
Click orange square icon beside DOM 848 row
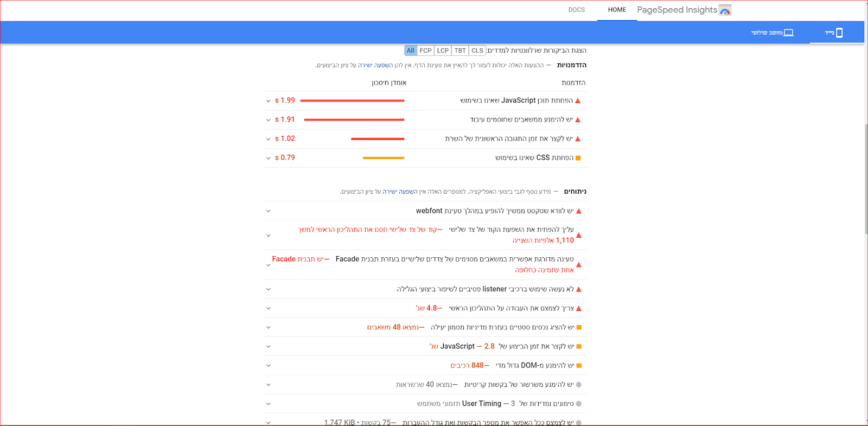(x=579, y=366)
